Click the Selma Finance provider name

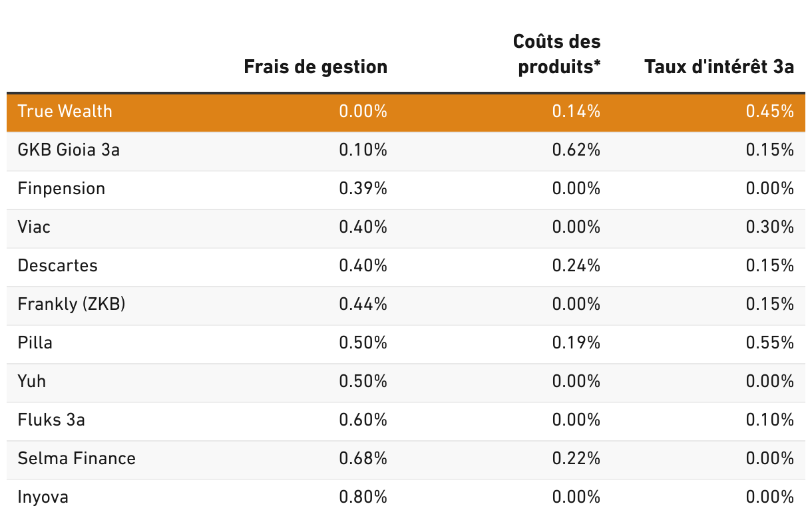(77, 458)
